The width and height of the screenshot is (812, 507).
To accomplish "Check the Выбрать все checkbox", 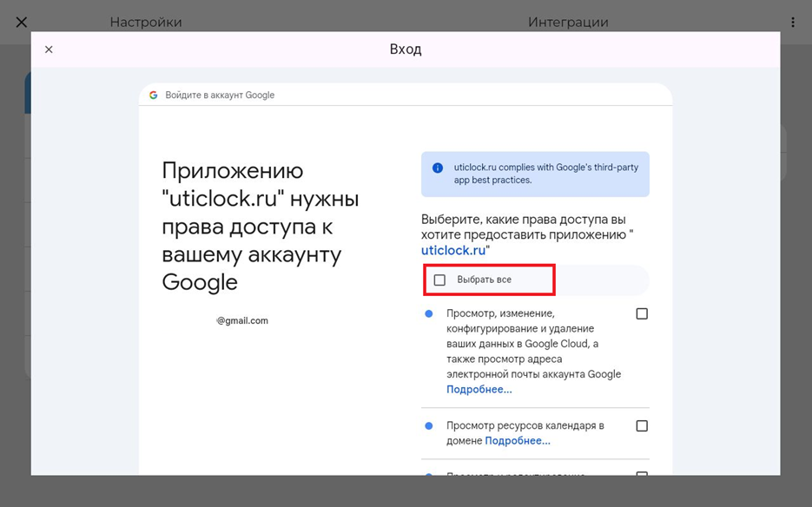I will (439, 280).
